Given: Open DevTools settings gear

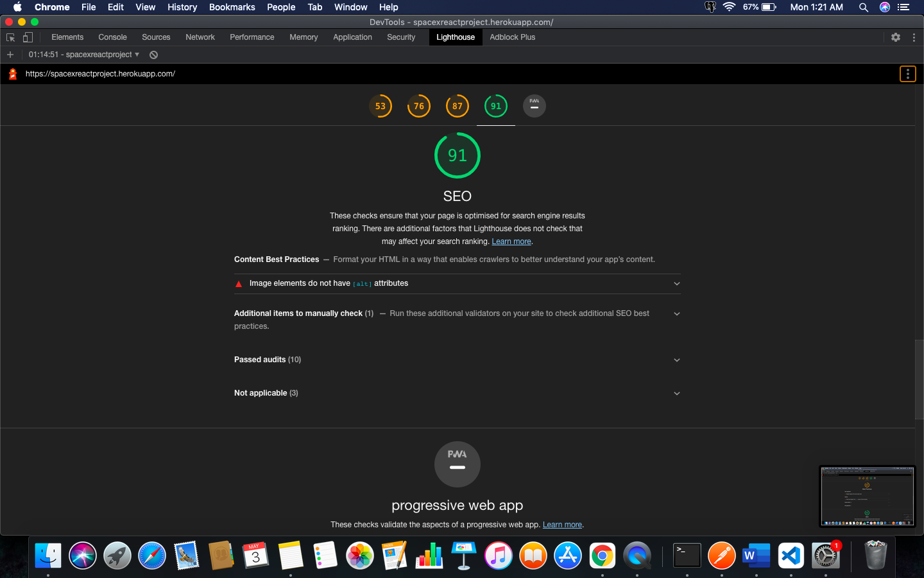Looking at the screenshot, I should click(x=896, y=37).
